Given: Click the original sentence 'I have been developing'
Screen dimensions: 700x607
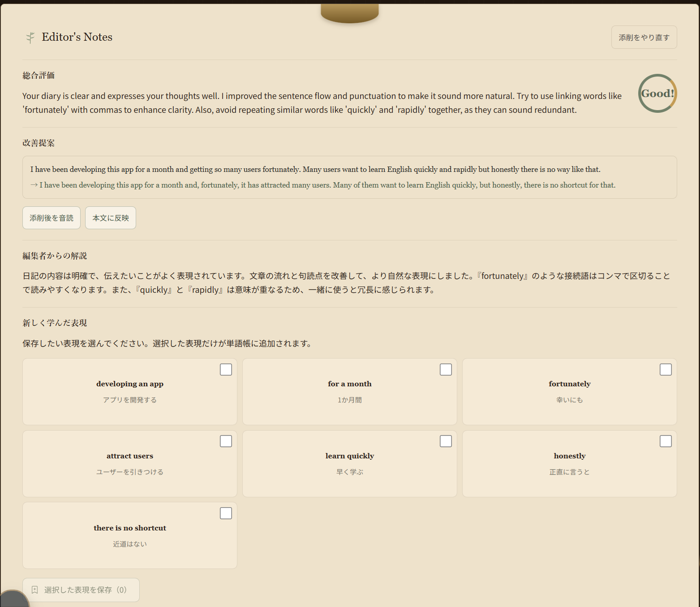Looking at the screenshot, I should click(x=315, y=169).
